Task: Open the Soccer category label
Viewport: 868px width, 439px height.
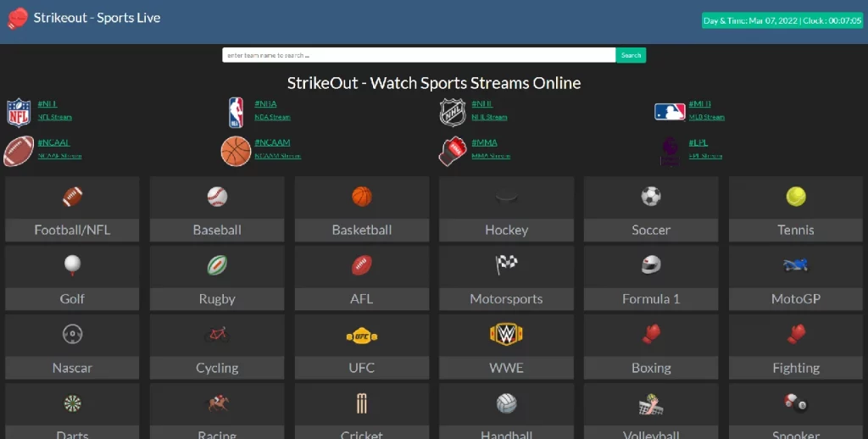Action: [651, 230]
